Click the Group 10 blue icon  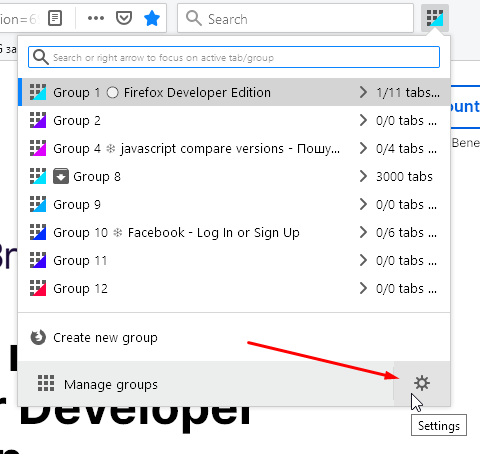click(x=38, y=232)
